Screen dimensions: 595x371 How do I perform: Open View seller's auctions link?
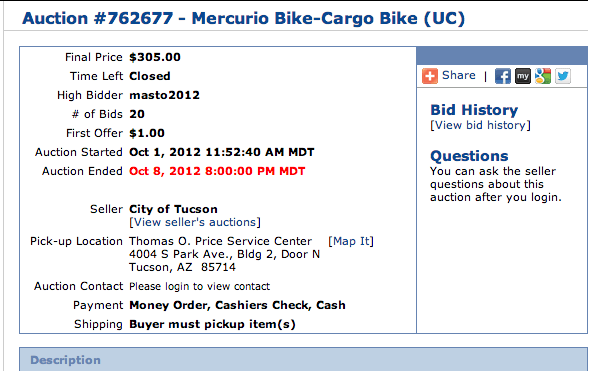point(195,222)
